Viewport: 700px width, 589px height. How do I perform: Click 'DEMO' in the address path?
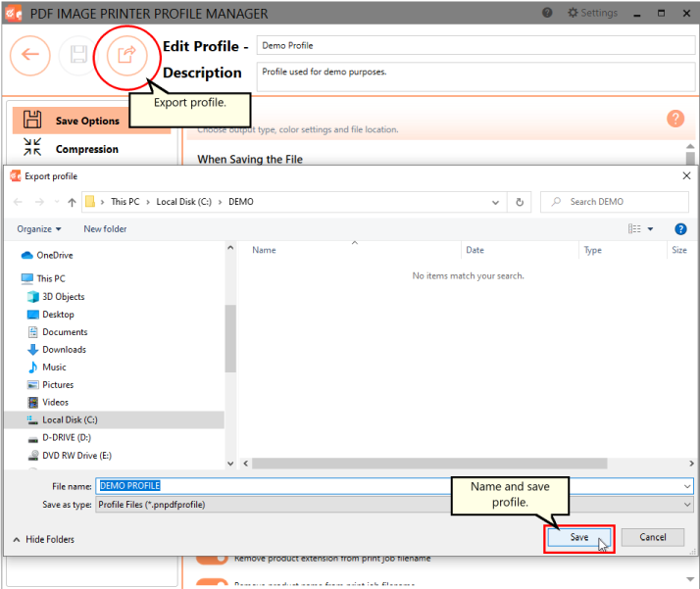[x=241, y=202]
